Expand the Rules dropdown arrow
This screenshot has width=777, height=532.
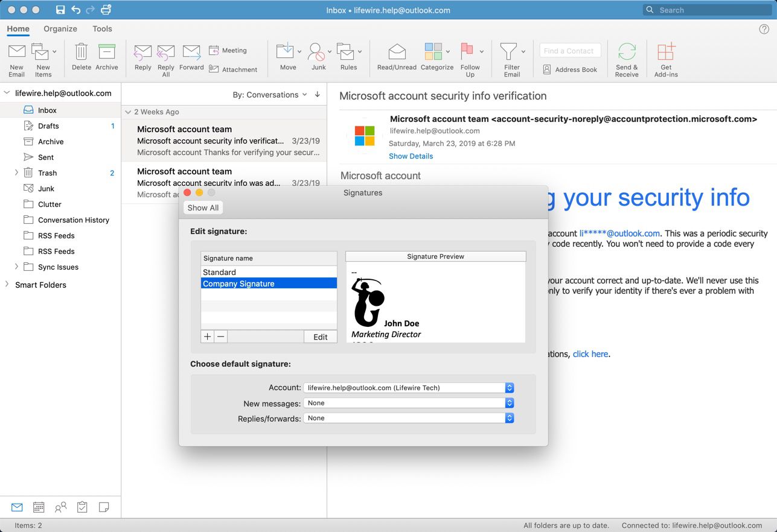(360, 52)
